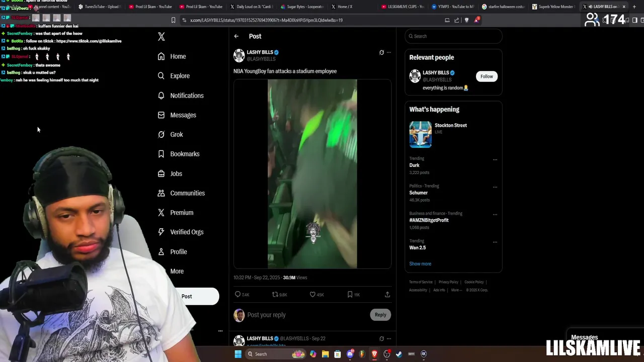This screenshot has height=362, width=644.
Task: Open Stockton Street live thumbnail
Action: [420, 134]
